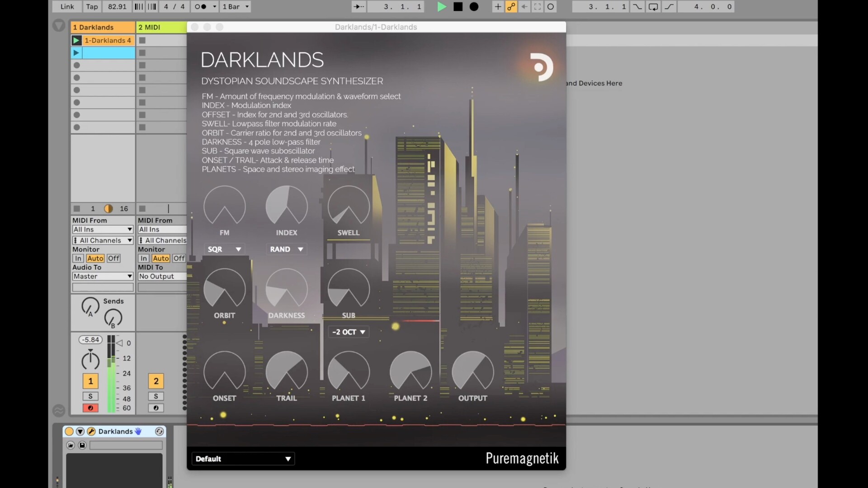Open the INDEX RAND dropdown
868x488 pixels.
(287, 249)
